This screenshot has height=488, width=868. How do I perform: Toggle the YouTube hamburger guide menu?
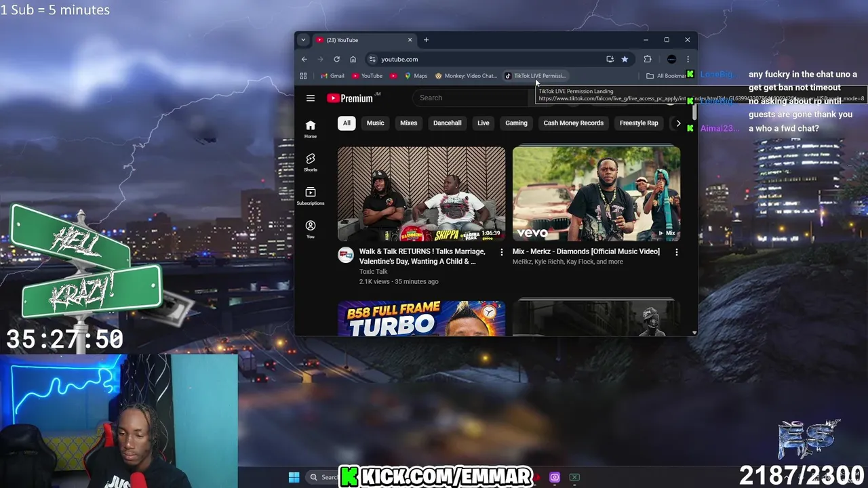click(311, 98)
